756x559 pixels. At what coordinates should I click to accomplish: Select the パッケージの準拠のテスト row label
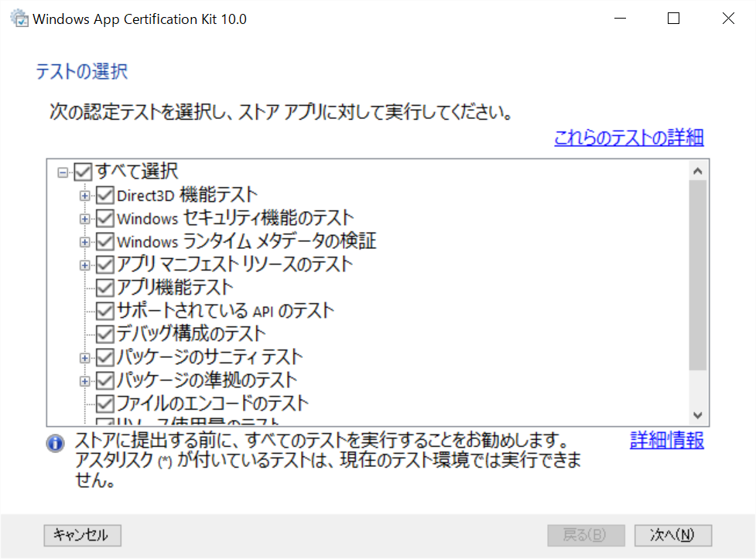[207, 380]
